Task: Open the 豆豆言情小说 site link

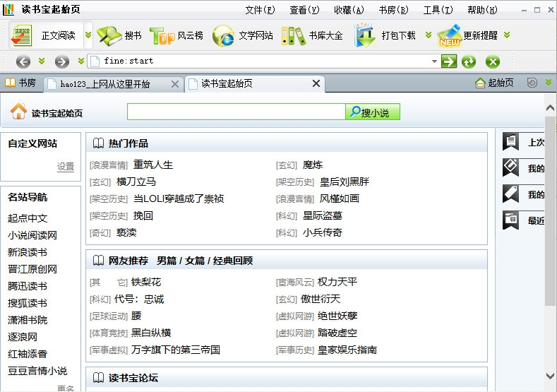Action: click(37, 371)
